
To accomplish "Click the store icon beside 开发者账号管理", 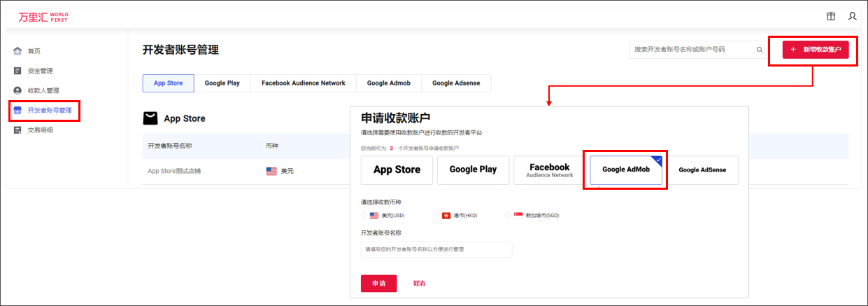I will pos(17,110).
